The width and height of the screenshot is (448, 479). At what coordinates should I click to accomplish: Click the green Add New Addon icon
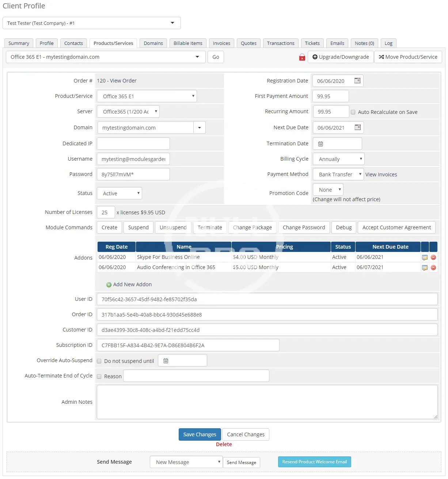[109, 285]
